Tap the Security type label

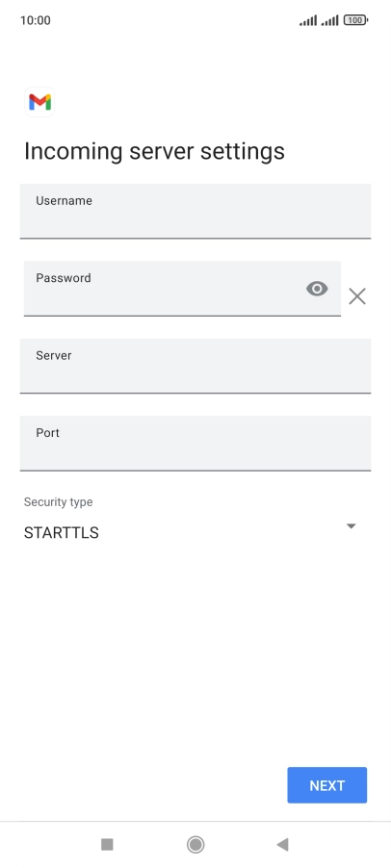pyautogui.click(x=58, y=502)
